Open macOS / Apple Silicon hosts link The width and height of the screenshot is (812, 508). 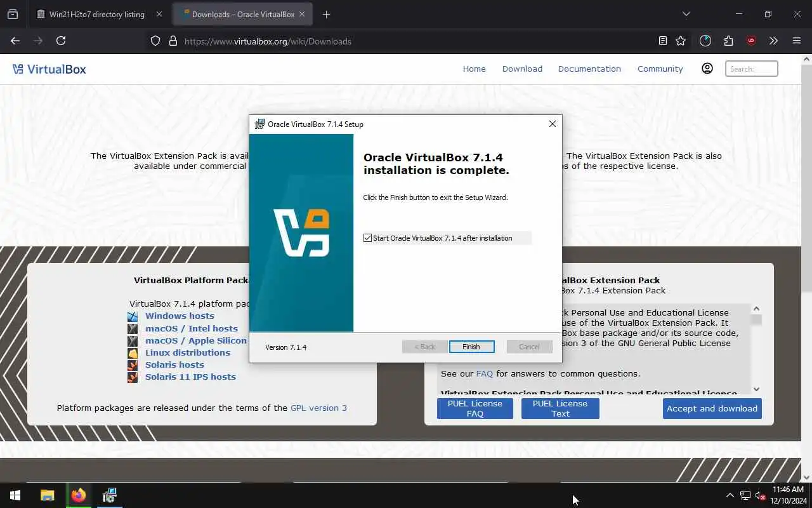coord(196,340)
